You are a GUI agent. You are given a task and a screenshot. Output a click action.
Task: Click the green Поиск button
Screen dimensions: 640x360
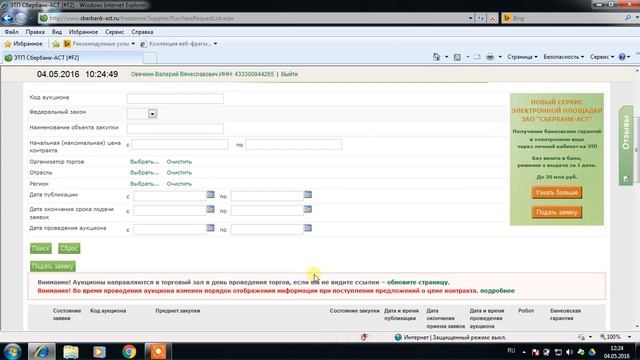point(41,248)
